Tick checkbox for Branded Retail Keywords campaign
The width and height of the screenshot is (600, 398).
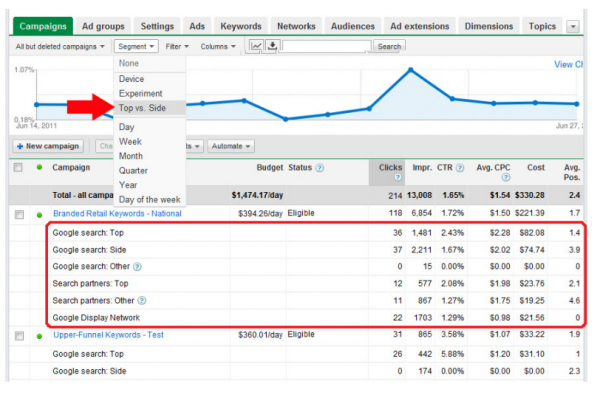coord(19,214)
